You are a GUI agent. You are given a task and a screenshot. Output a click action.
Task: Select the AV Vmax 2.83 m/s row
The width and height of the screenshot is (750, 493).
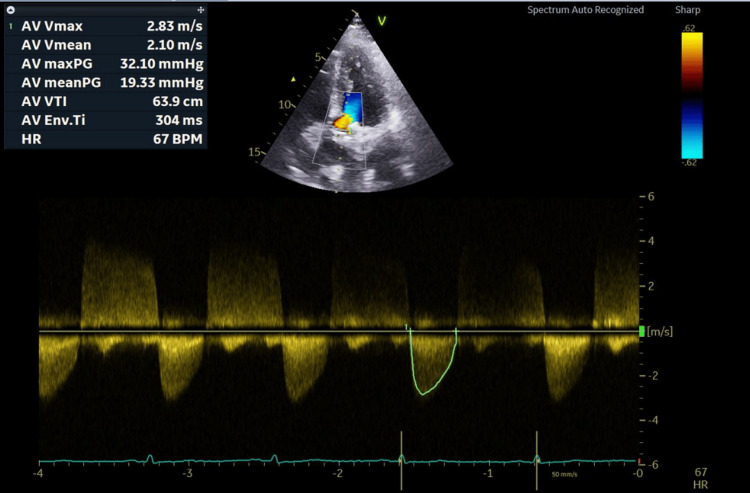[x=106, y=26]
